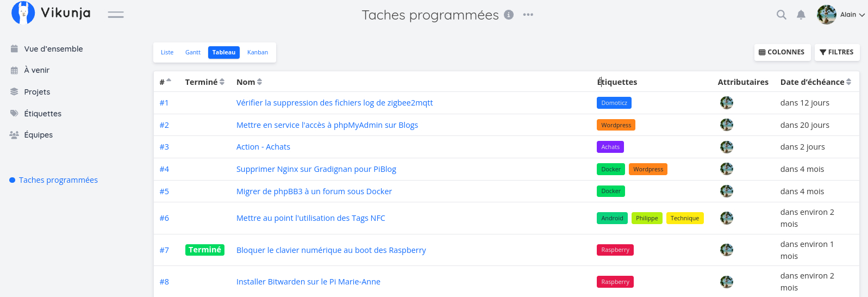
Task: Open the search magnifier icon
Action: pos(781,15)
